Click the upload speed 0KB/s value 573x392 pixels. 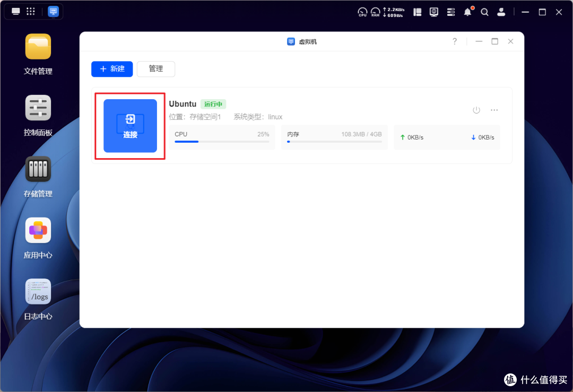coord(415,137)
